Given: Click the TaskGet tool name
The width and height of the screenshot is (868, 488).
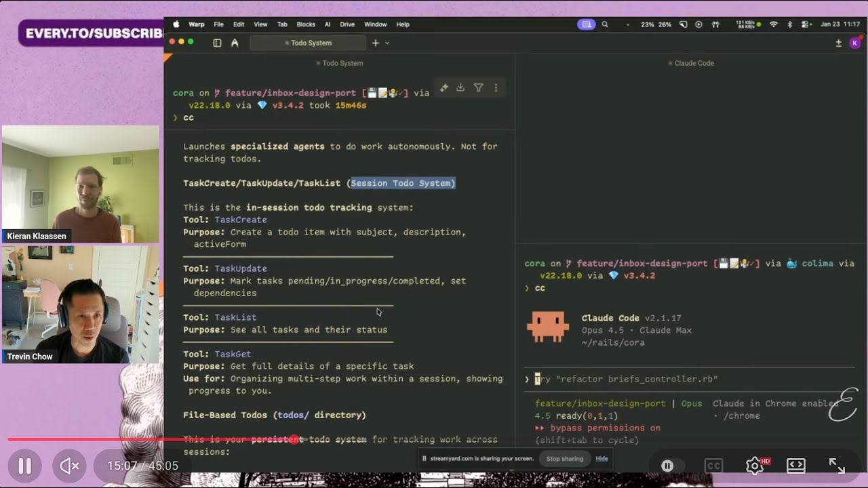Looking at the screenshot, I should 233,354.
